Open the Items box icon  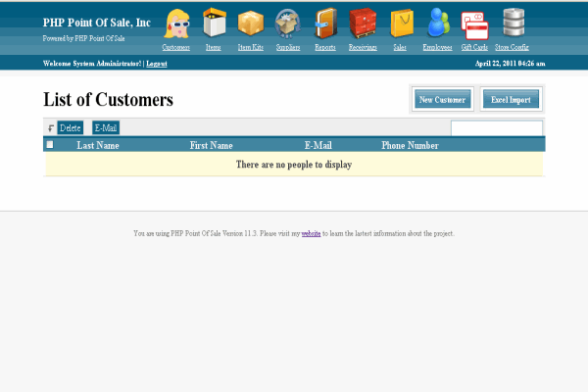point(214,23)
